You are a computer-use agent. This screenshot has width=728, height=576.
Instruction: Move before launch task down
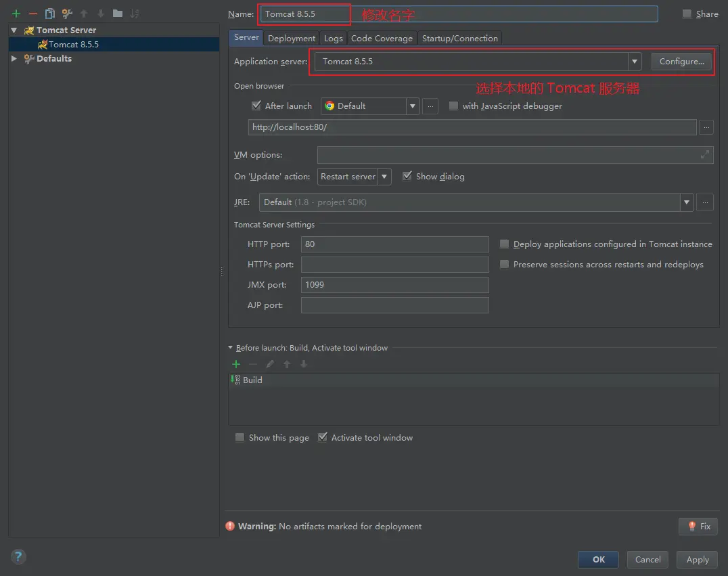pos(304,364)
